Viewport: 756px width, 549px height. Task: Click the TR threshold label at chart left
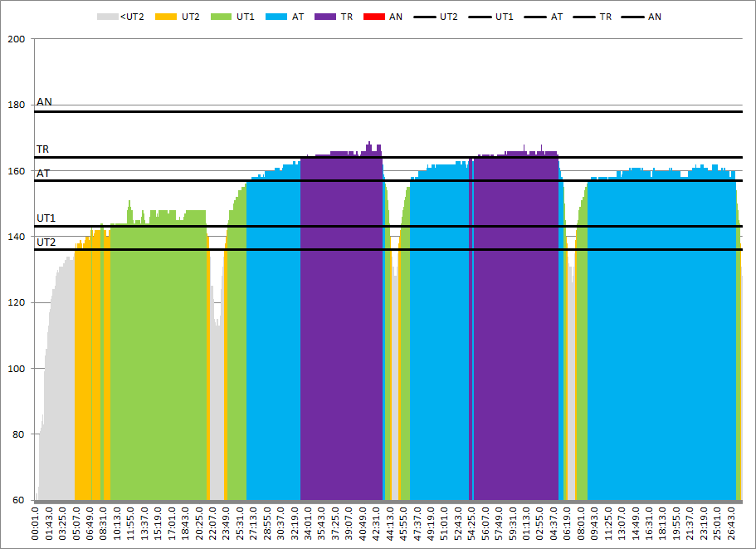coord(42,150)
